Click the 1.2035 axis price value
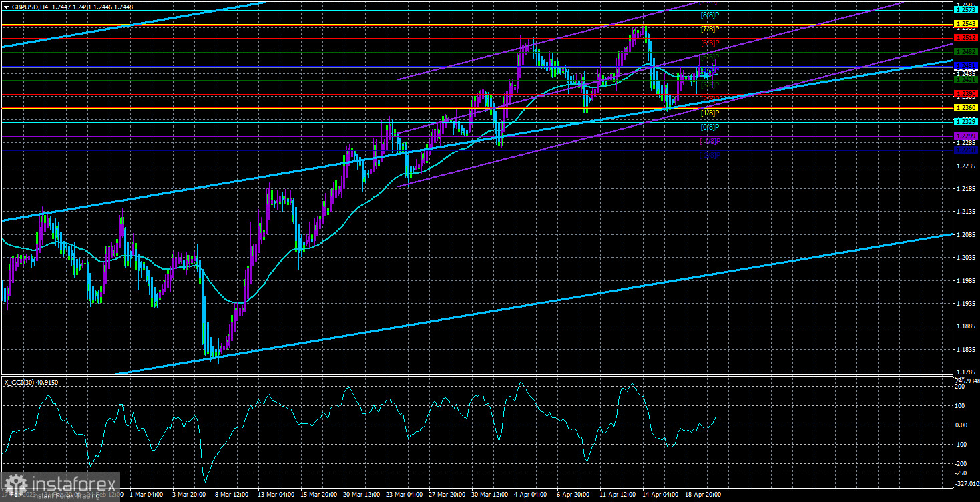 [x=966, y=257]
